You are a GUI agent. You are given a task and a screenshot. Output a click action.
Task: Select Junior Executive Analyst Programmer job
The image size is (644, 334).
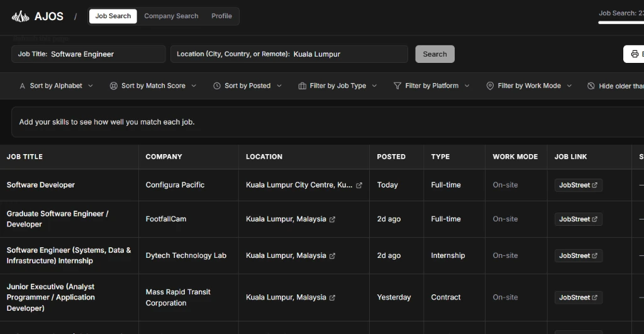pyautogui.click(x=50, y=298)
